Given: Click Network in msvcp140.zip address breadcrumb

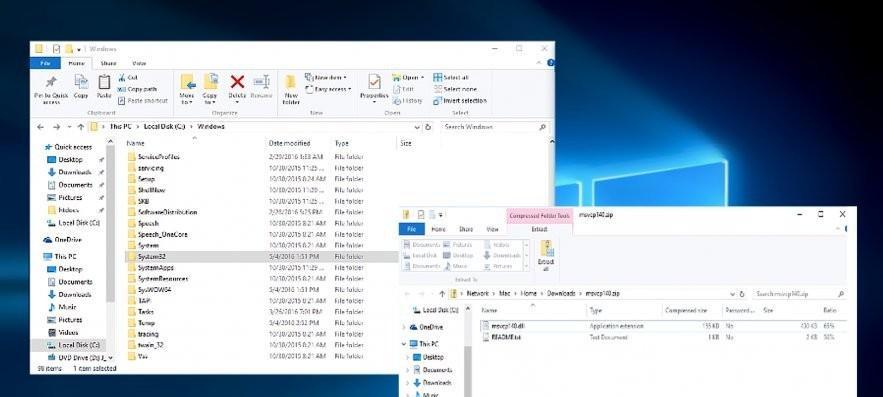Looking at the screenshot, I should pos(478,294).
